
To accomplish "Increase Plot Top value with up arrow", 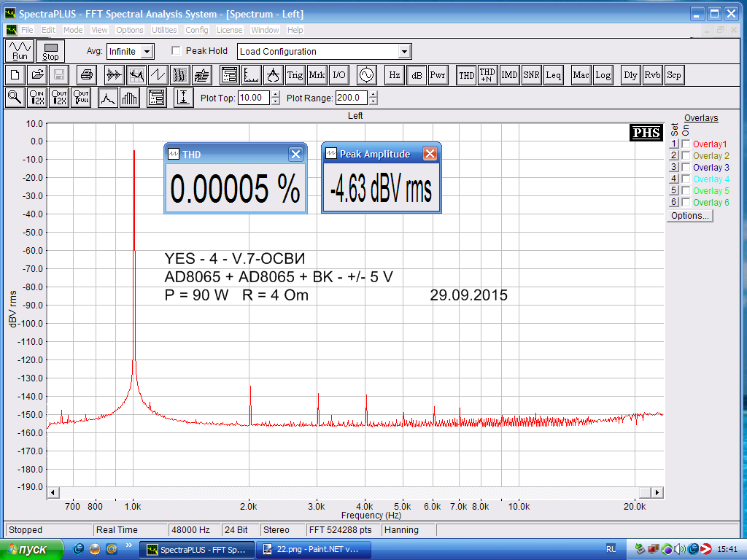I will point(275,95).
